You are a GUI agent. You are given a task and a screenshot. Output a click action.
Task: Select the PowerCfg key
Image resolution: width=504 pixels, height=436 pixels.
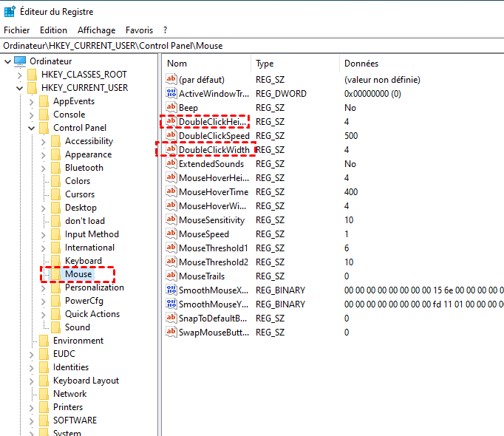click(x=84, y=301)
